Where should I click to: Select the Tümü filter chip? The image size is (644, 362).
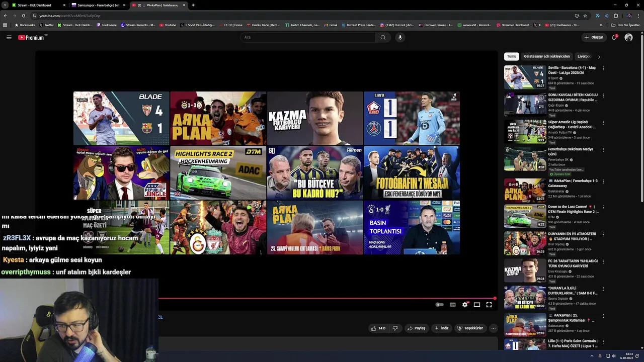pyautogui.click(x=512, y=56)
